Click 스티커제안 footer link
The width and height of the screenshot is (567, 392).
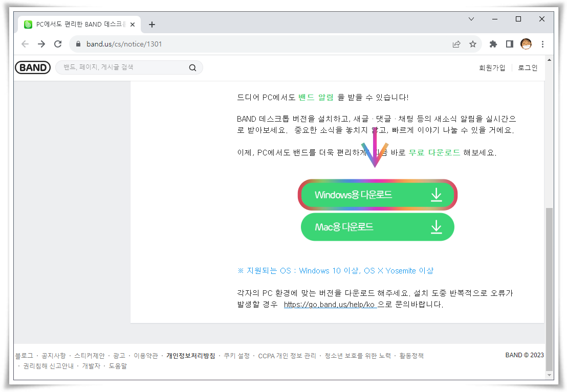[90, 356]
